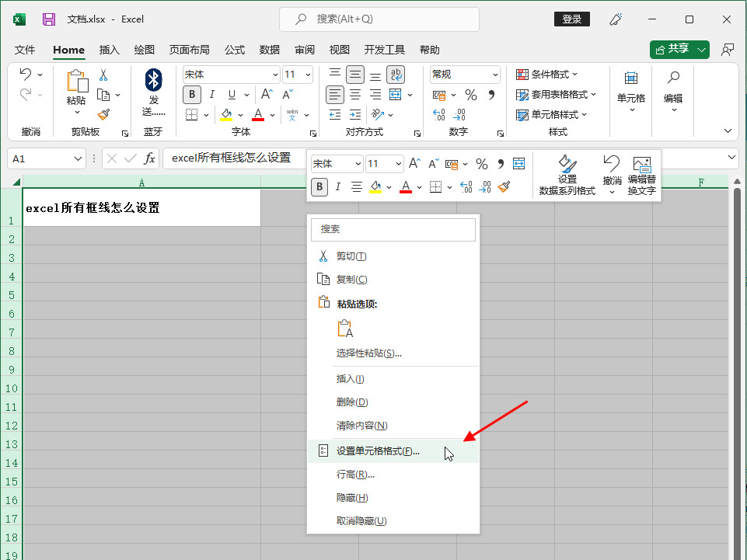Click the Bluetooth send icon

(154, 79)
